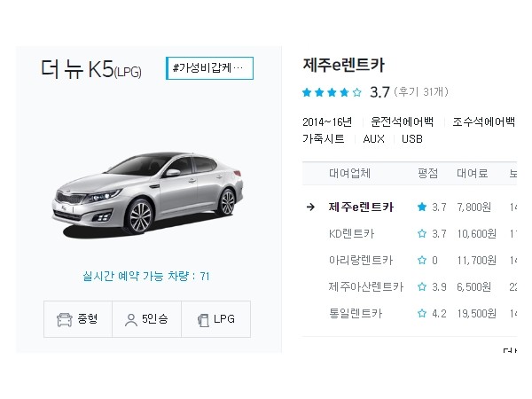Select KD렌트카 rental company row
Viewport: 532px width, 399px height.
(410, 234)
